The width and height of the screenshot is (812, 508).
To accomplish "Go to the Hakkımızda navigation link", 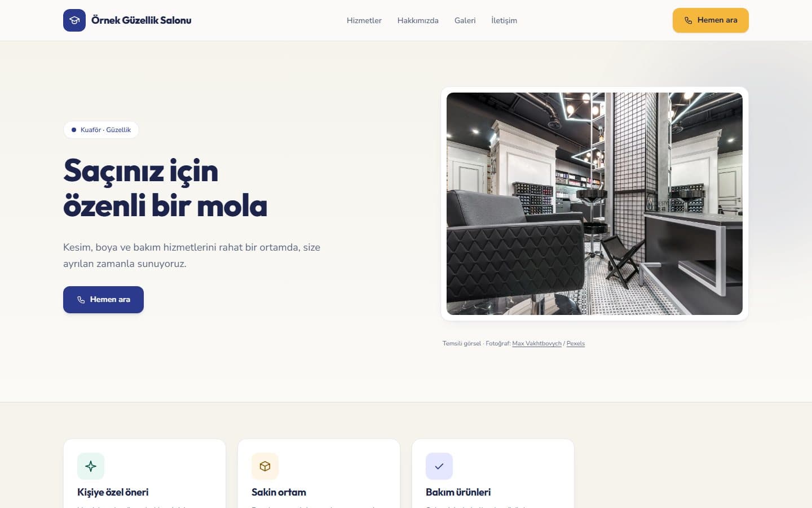I will pos(418,20).
